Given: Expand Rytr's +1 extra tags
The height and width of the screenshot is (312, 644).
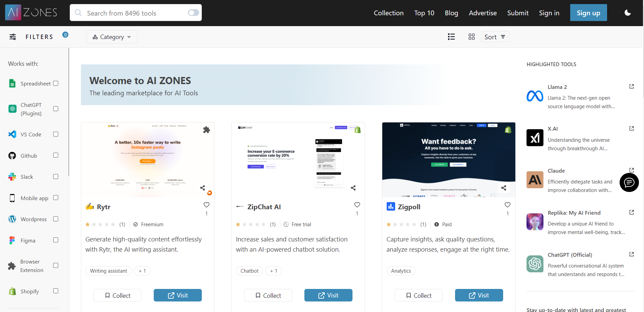Looking at the screenshot, I should (142, 271).
